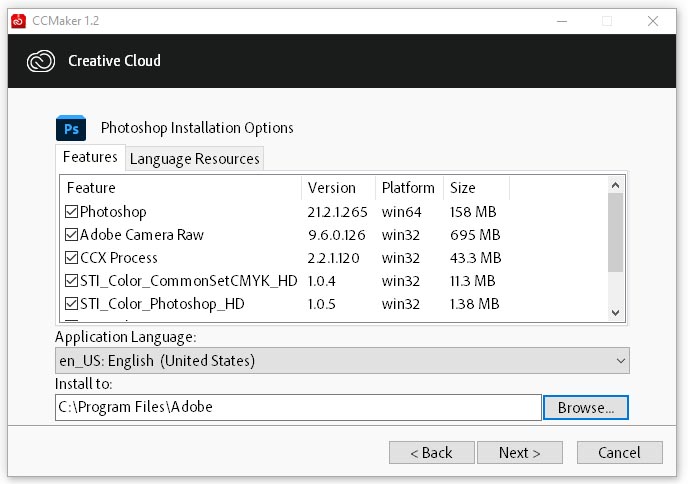Open the Application Language dropdown

click(x=342, y=361)
